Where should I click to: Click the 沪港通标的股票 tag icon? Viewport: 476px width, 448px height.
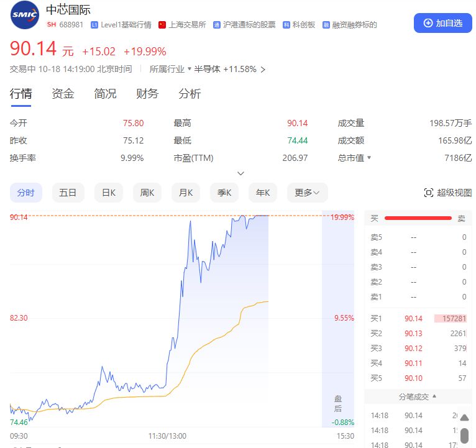pos(217,25)
